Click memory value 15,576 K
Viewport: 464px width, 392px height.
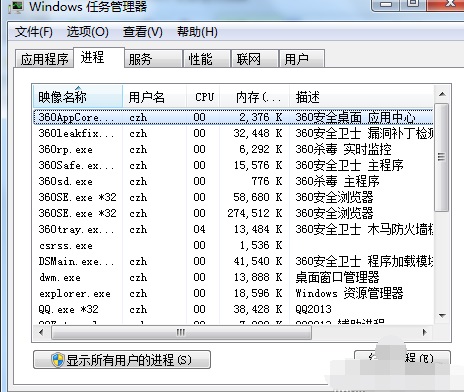(258, 165)
